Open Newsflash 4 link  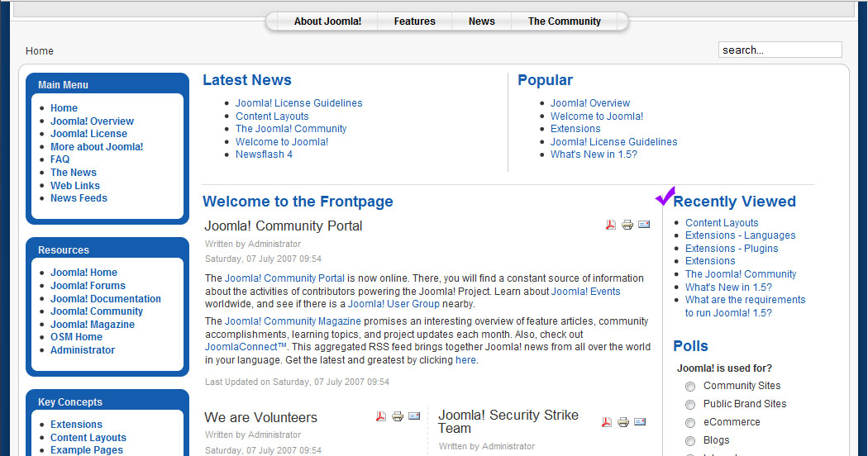coord(264,154)
